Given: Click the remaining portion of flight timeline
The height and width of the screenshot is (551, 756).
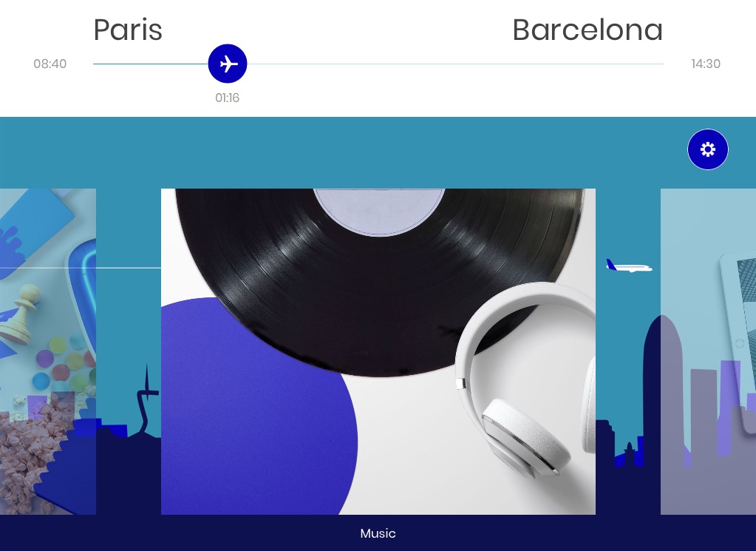Looking at the screenshot, I should point(455,64).
